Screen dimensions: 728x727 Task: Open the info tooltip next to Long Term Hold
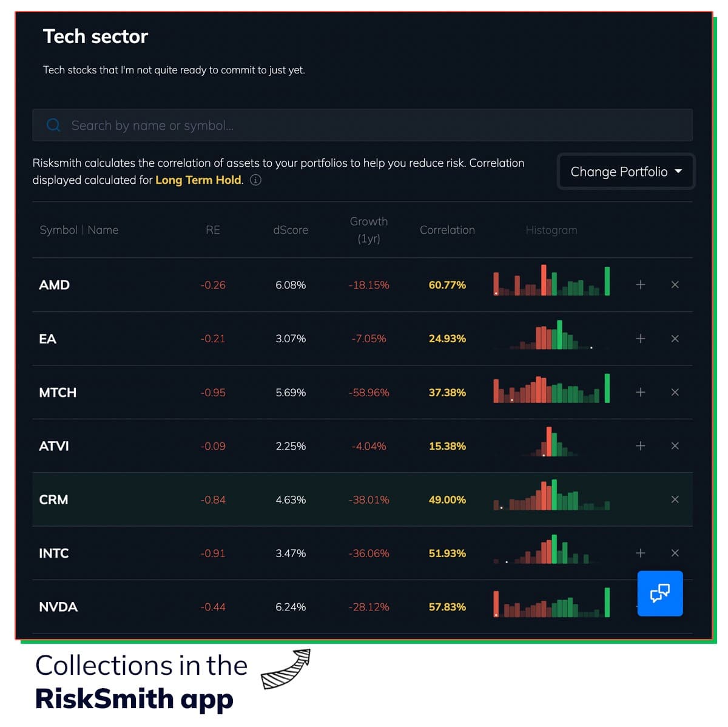pyautogui.click(x=255, y=180)
